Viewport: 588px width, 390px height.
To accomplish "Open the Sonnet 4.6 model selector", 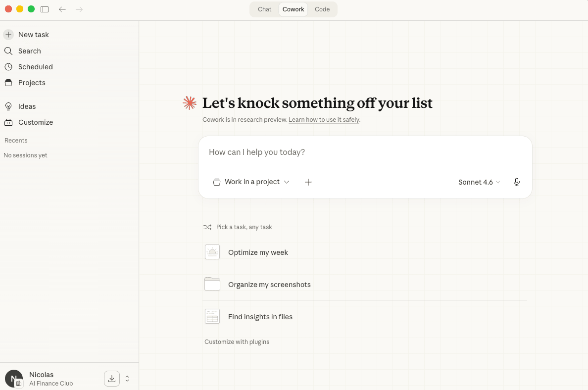I will [x=479, y=182].
